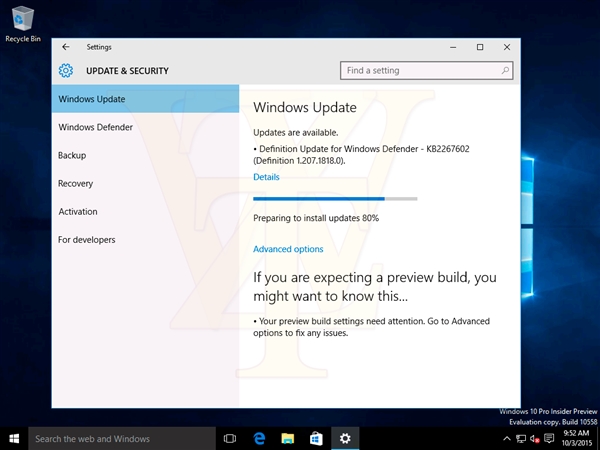Click the search magnifier in Find a setting

pyautogui.click(x=506, y=71)
